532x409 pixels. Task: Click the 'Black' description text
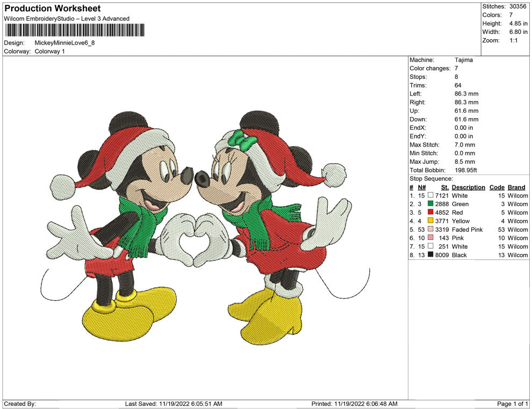[459, 255]
